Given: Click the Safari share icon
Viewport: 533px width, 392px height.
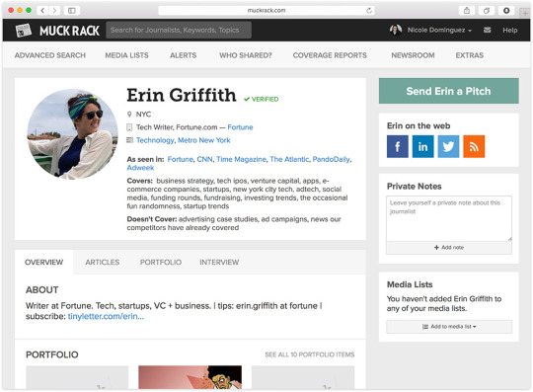Looking at the screenshot, I should (x=467, y=11).
